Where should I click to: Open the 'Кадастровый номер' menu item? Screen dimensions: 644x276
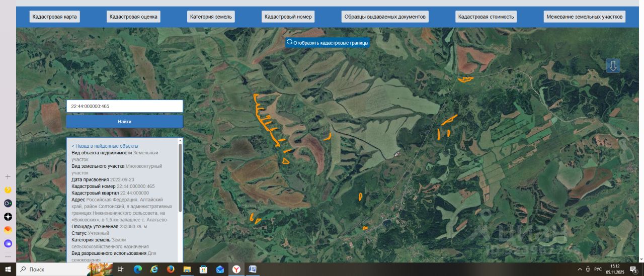pyautogui.click(x=288, y=17)
